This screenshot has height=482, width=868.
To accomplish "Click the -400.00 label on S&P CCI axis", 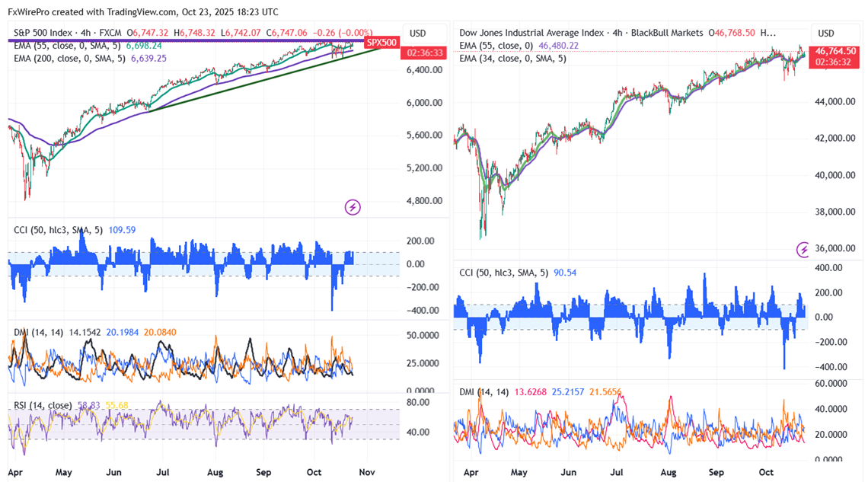I will (x=423, y=311).
